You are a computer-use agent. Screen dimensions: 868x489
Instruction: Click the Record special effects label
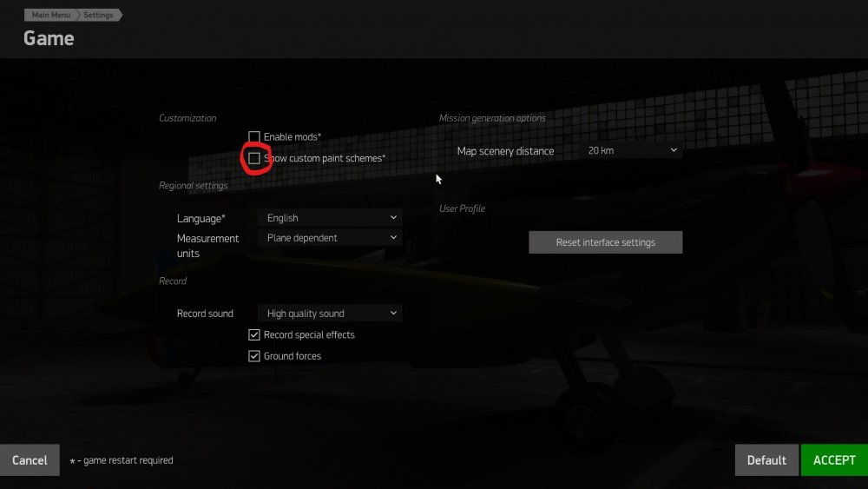pos(309,334)
